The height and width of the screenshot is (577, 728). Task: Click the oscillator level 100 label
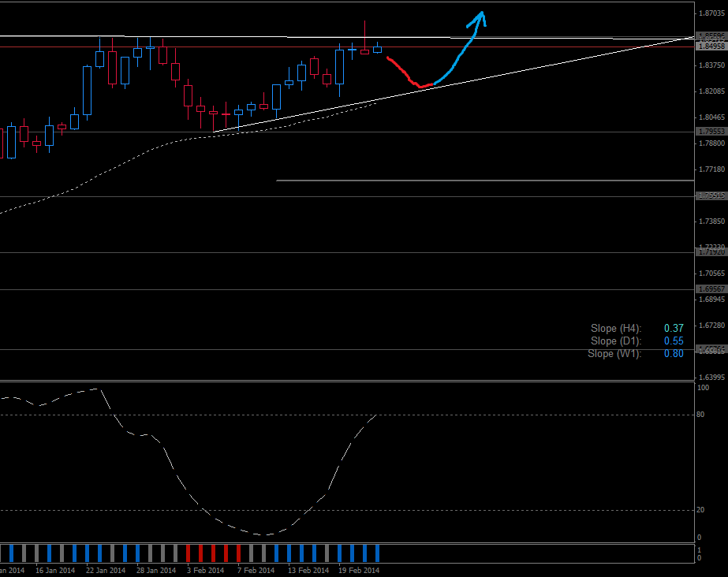pyautogui.click(x=703, y=388)
